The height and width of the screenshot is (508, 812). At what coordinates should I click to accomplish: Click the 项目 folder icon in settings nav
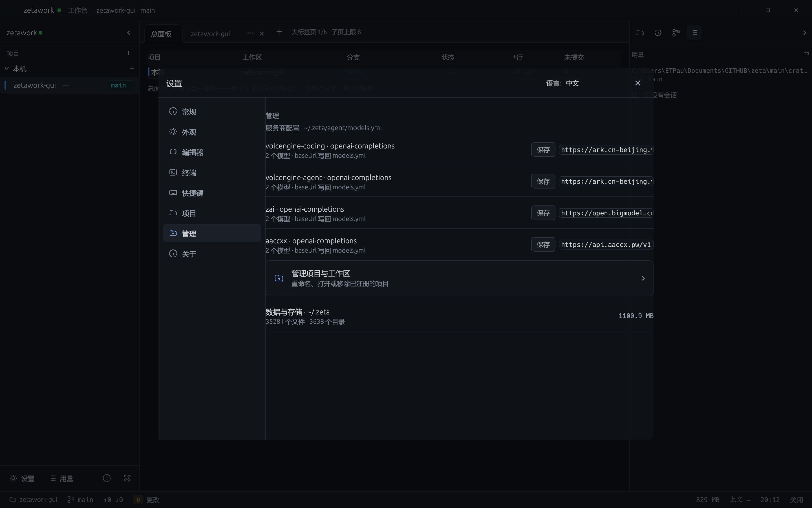(x=173, y=213)
